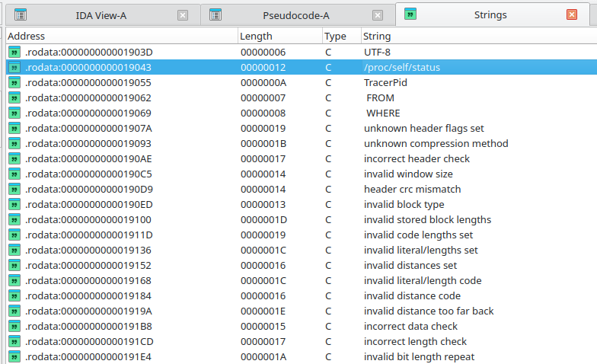Screen dimensions: 597x364
Task: Sort by the Address column header
Action: pyautogui.click(x=122, y=37)
